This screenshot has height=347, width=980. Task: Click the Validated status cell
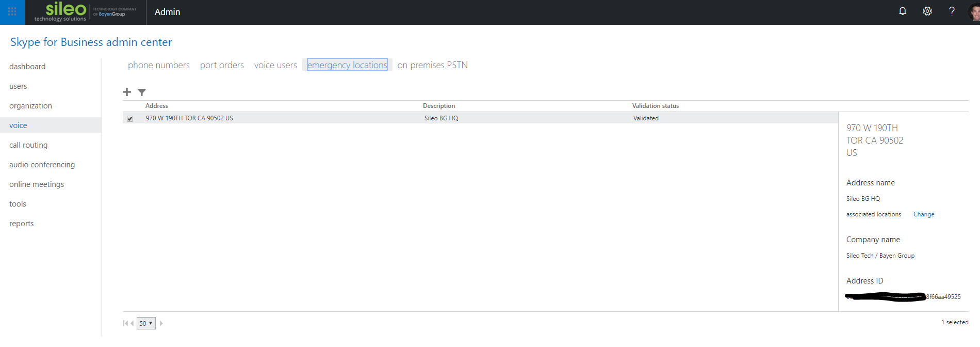pos(646,118)
